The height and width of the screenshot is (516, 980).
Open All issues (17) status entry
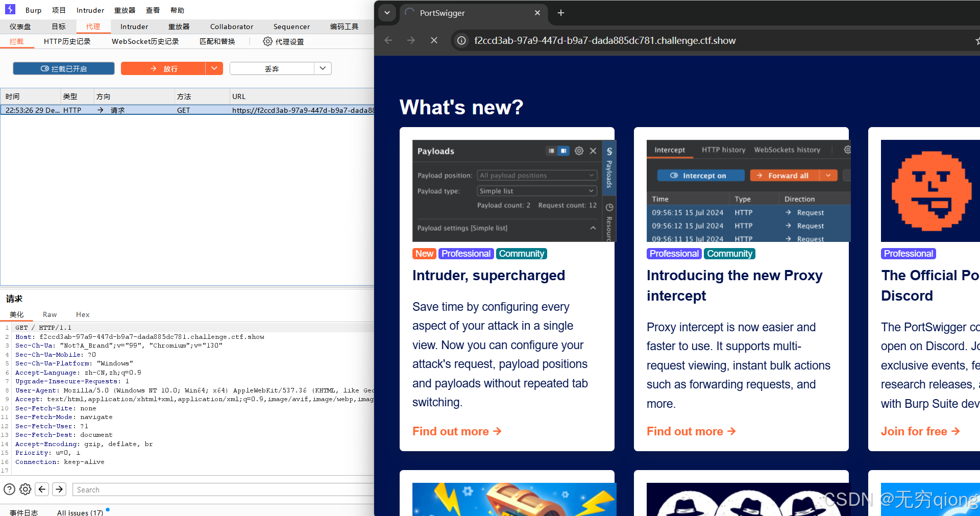80,512
